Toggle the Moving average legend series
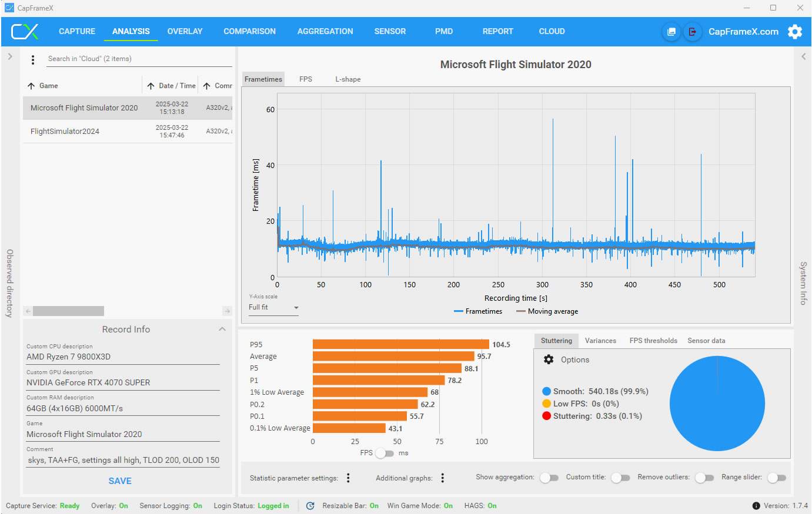The image size is (812, 514). [547, 311]
